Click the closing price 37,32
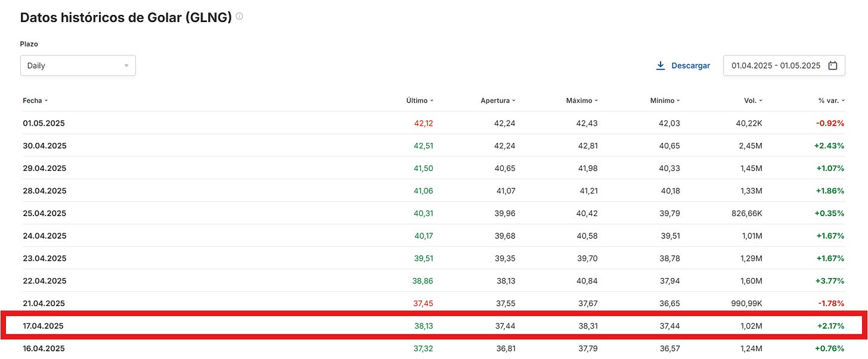Image resolution: width=868 pixels, height=359 pixels. (424, 348)
